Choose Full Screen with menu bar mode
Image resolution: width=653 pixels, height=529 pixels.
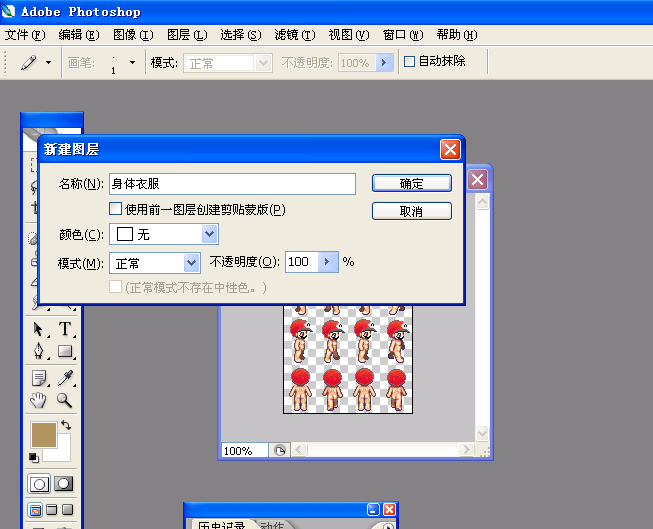point(52,510)
